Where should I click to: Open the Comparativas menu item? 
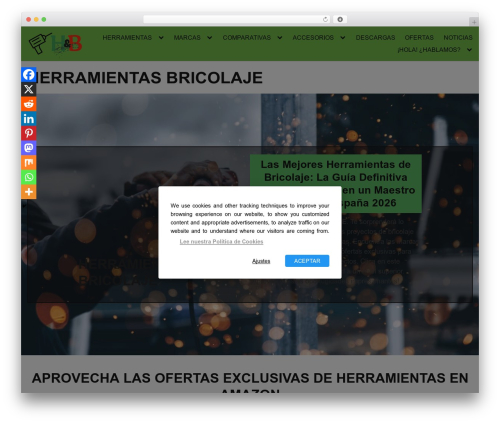point(247,38)
